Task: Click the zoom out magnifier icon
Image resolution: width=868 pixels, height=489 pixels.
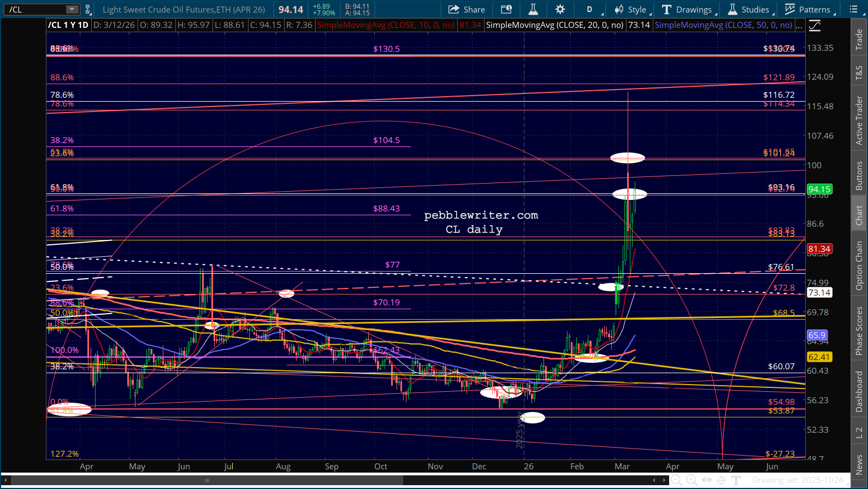Action: click(676, 480)
